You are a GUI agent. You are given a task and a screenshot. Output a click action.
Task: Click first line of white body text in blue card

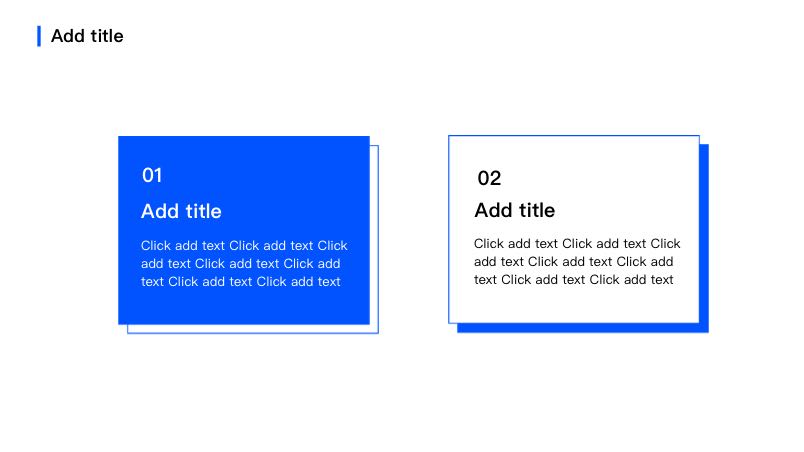click(x=244, y=245)
